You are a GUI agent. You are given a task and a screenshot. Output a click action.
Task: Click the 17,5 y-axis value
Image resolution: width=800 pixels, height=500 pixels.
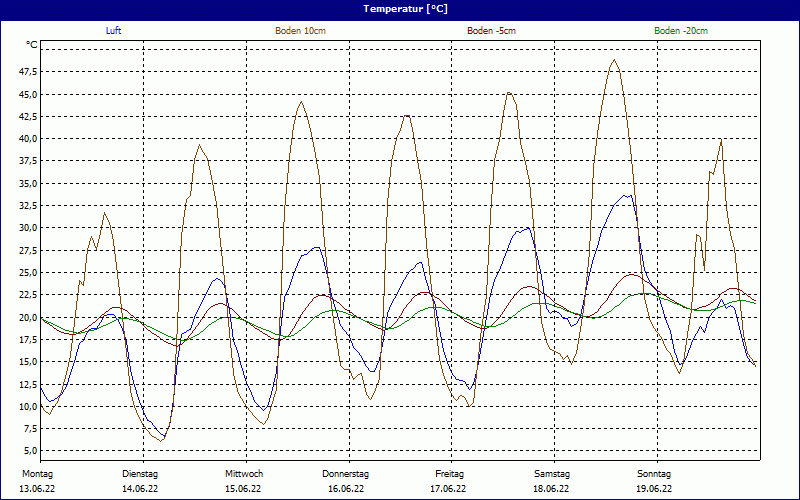28,339
